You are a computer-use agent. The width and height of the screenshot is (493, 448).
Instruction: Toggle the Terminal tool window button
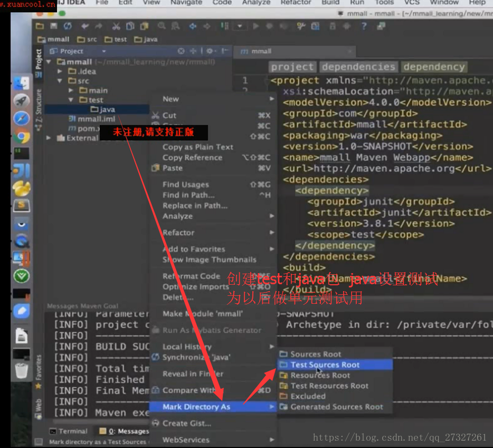[69, 431]
